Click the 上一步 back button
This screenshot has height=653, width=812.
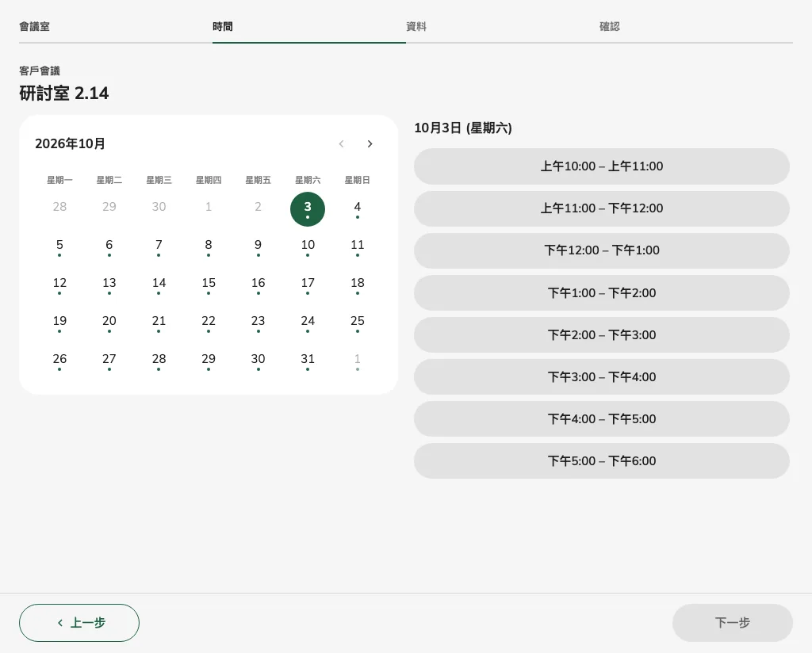tap(79, 622)
